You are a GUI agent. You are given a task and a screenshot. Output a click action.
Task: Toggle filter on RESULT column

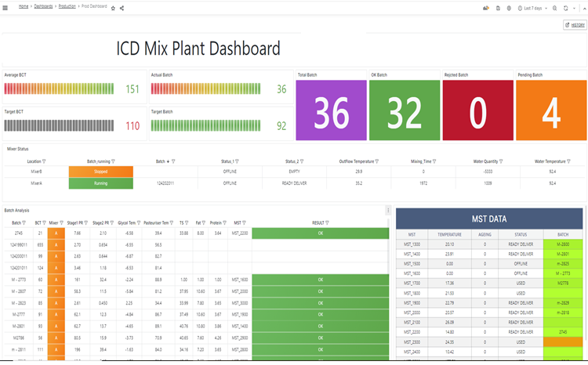pyautogui.click(x=327, y=222)
